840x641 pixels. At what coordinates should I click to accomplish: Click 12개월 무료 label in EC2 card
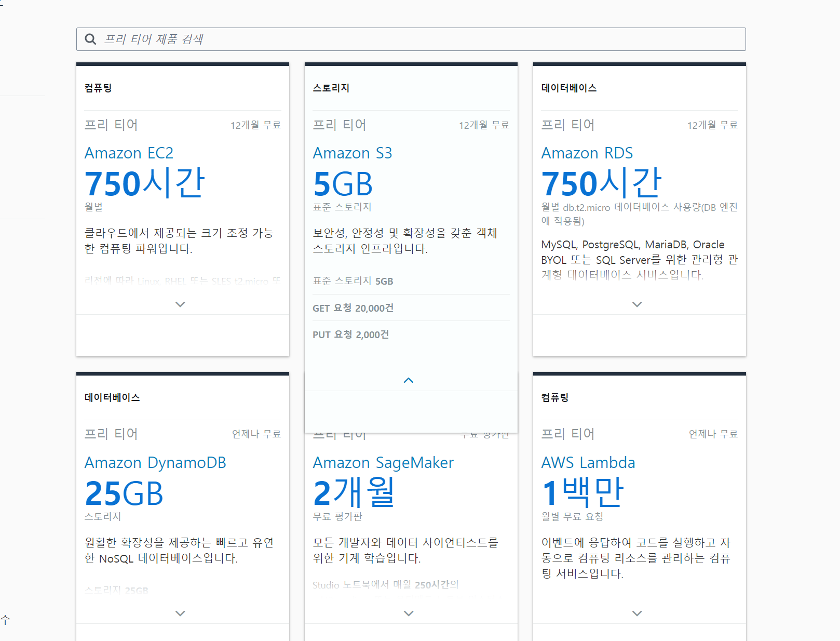tap(255, 125)
